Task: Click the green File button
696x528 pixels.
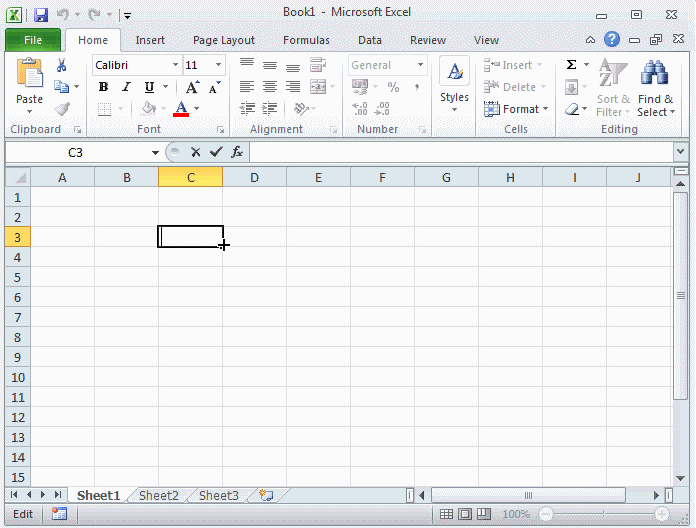Action: point(33,40)
